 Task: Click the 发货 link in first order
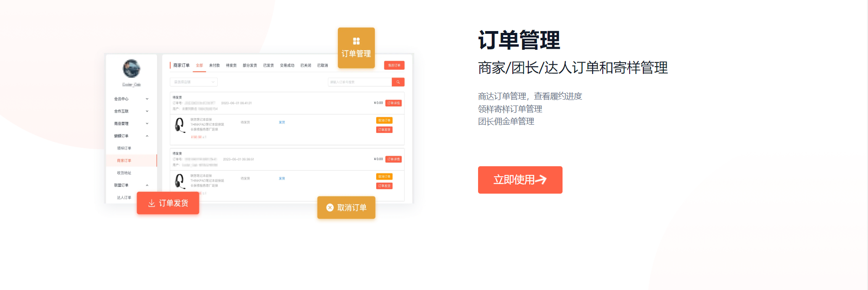[282, 122]
